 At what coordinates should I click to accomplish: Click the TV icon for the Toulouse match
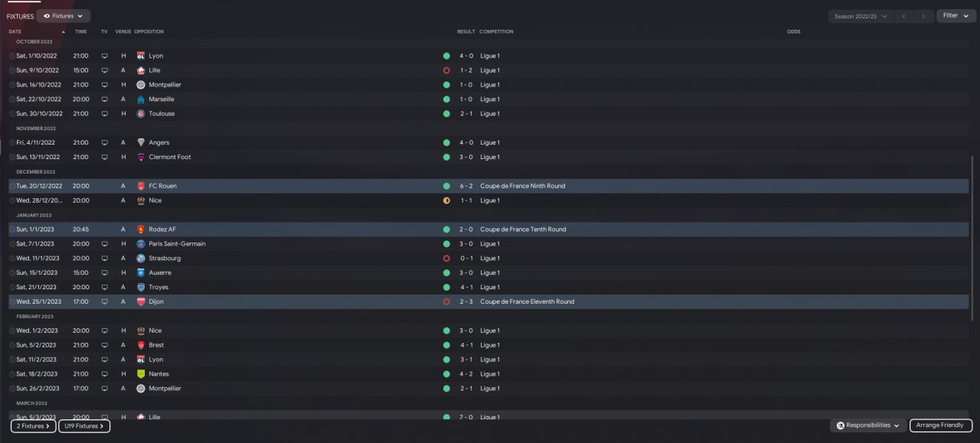click(x=104, y=114)
